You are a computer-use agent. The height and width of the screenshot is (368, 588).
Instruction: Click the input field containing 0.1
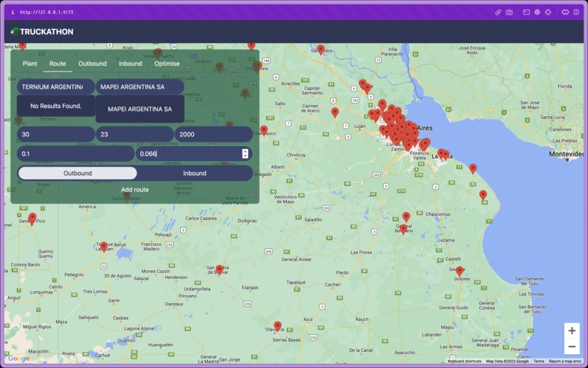point(75,153)
